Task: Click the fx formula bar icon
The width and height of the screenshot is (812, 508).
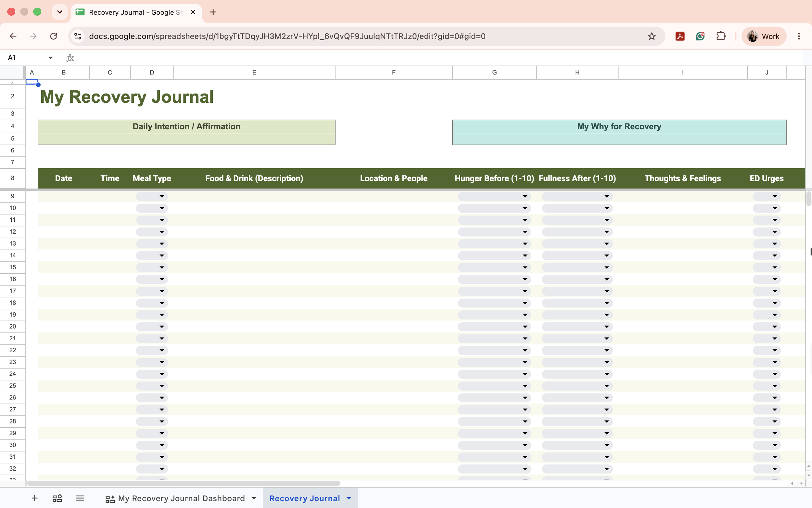Action: [70, 58]
